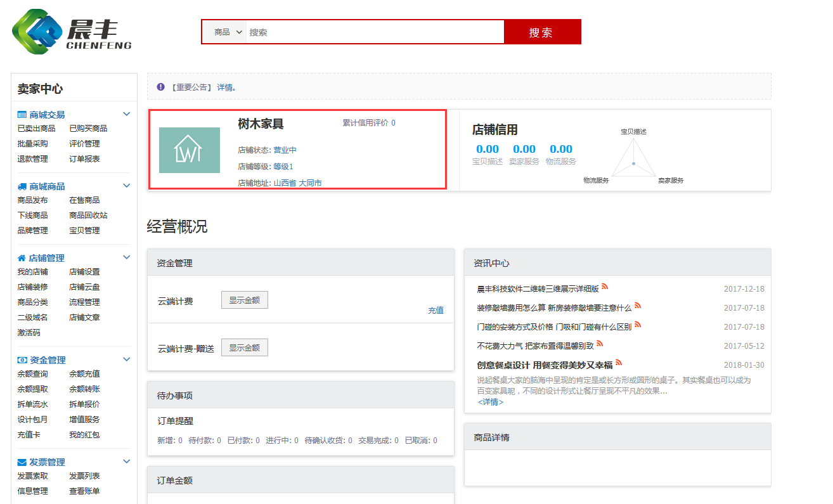833x504 pixels.
Task: Click RSS icon beside 装修敲墙费用 article
Action: [638, 306]
